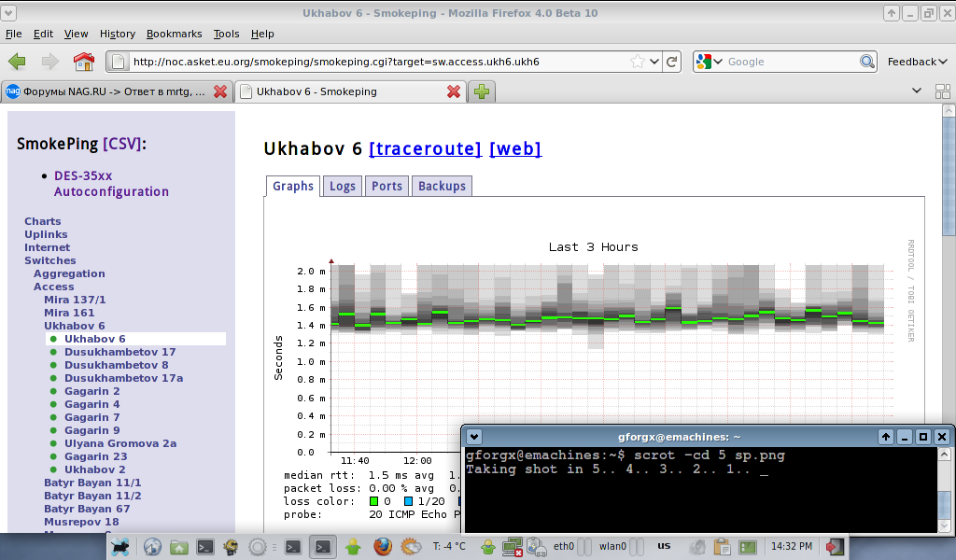956x560 pixels.
Task: Switch to the Backups tab
Action: [442, 186]
